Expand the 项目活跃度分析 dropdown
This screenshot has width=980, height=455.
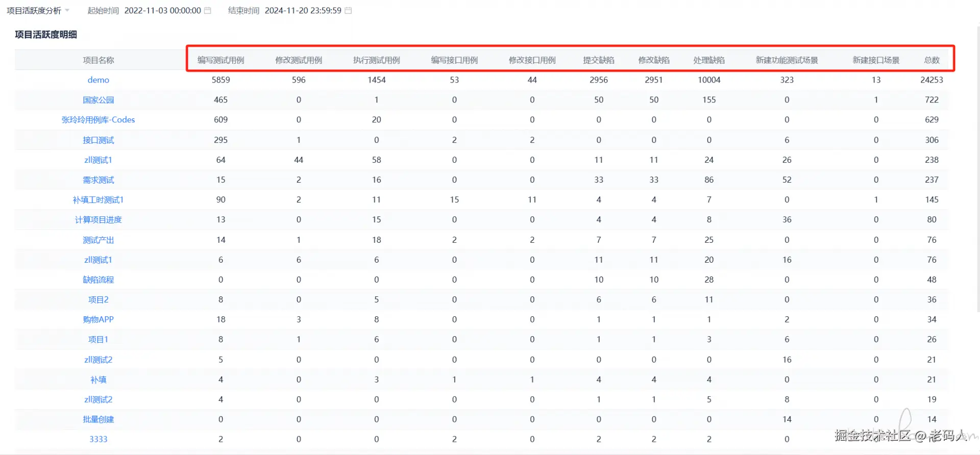click(38, 11)
